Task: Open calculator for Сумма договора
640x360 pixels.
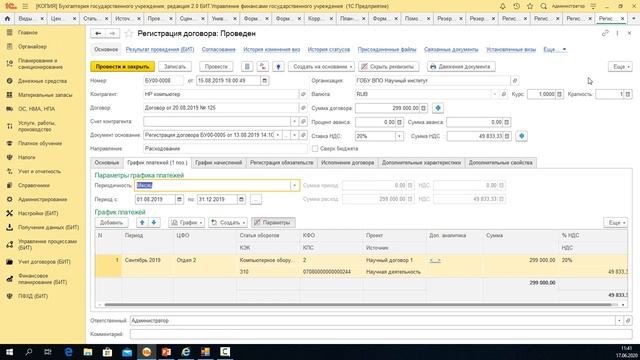Action: click(x=424, y=108)
